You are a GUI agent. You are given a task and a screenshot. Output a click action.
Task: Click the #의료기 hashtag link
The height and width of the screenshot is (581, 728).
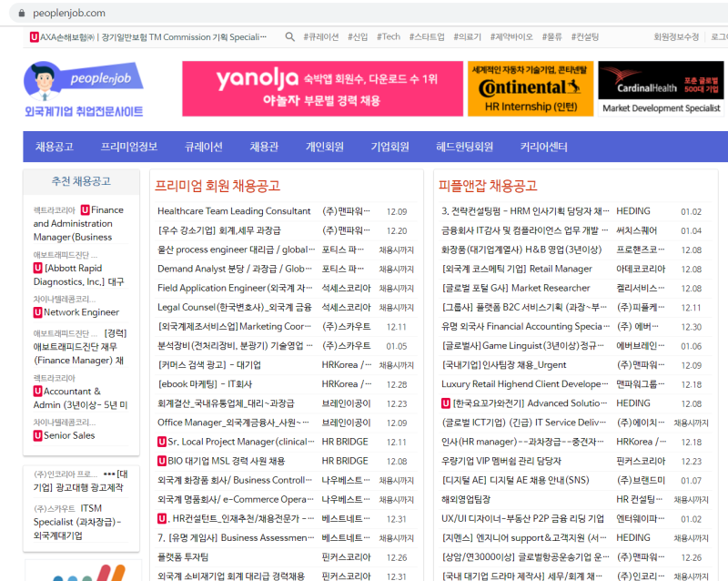[467, 37]
